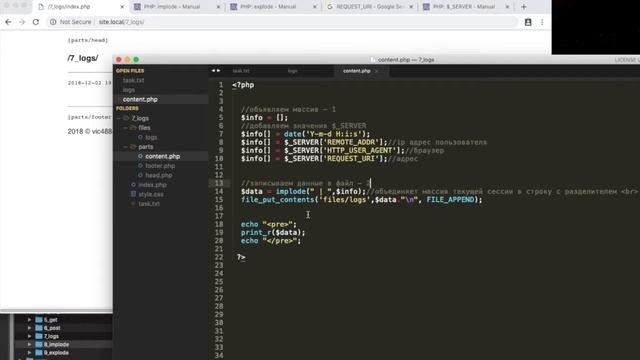
Task: Click line number 13 in gutter
Action: point(218,183)
